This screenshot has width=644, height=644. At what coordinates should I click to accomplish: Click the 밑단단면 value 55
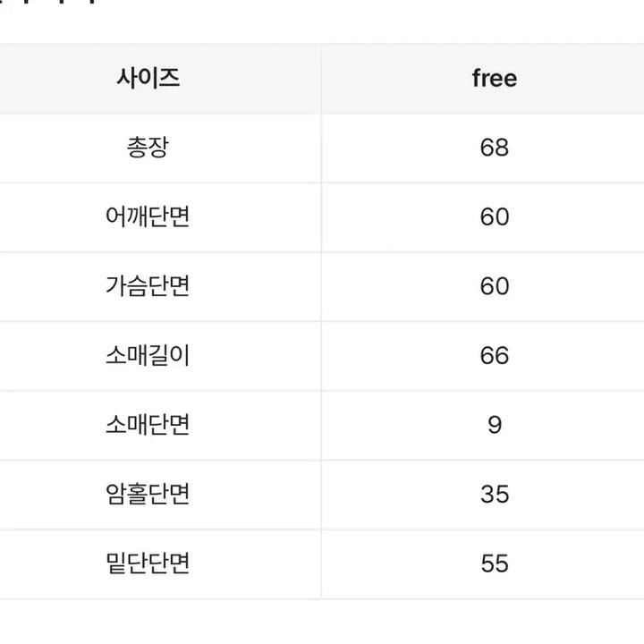(x=494, y=563)
